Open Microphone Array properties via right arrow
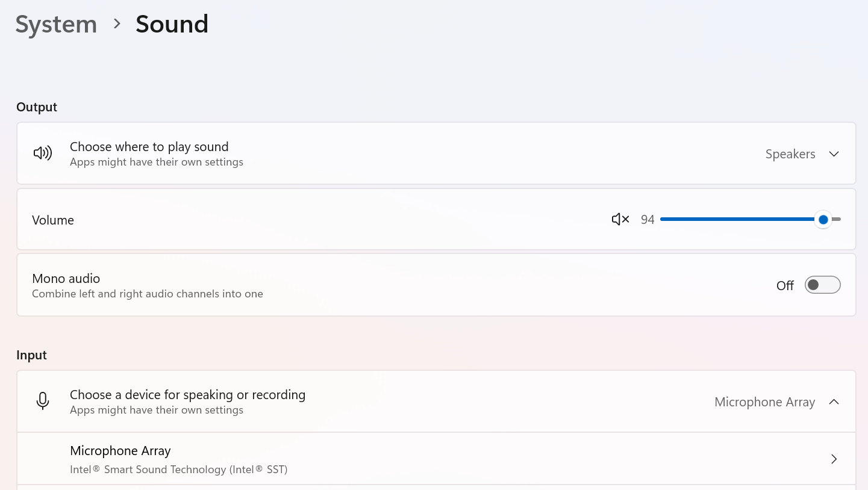Image resolution: width=868 pixels, height=490 pixels. pyautogui.click(x=834, y=459)
